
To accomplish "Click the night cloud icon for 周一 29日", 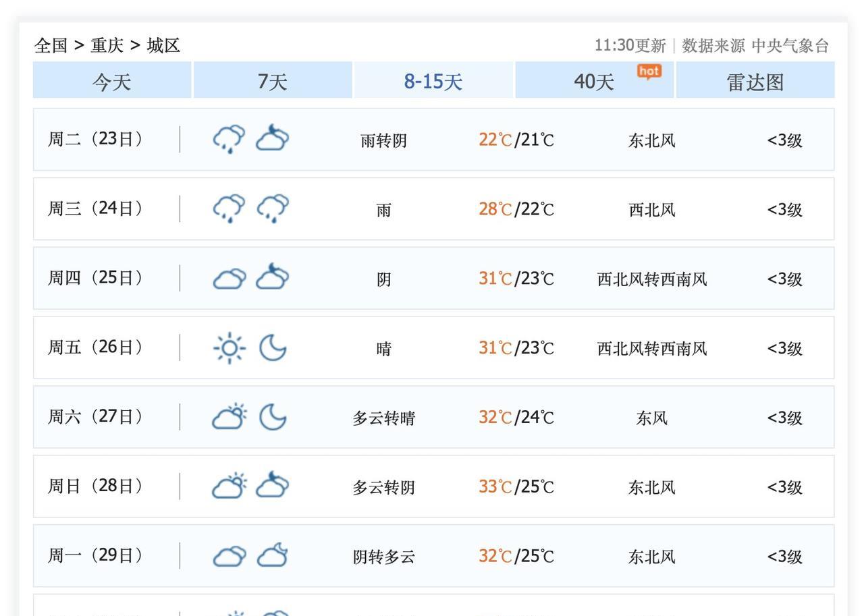I will pos(272,556).
